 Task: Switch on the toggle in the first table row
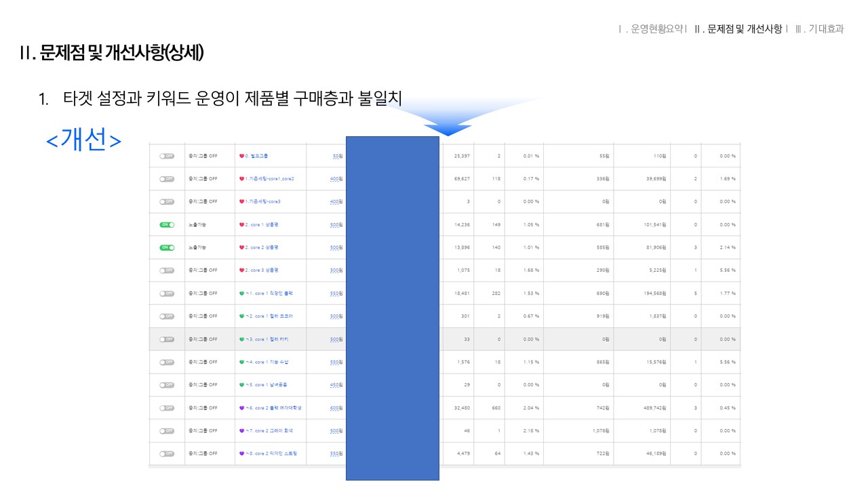167,156
